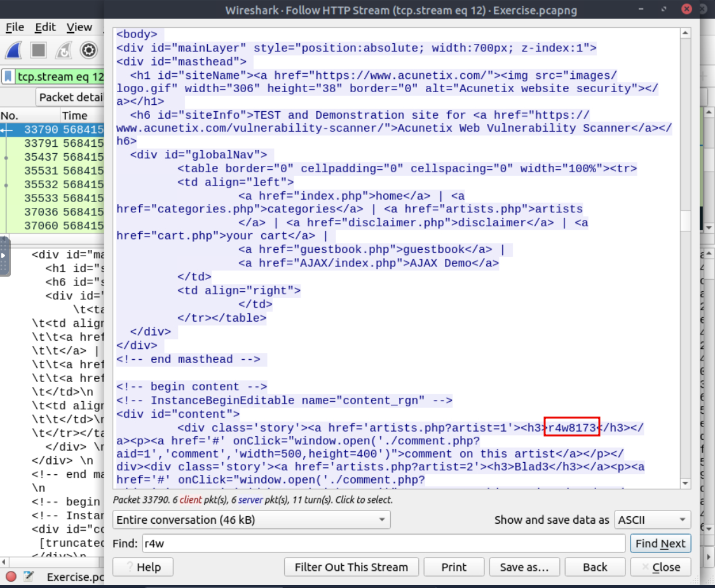The width and height of the screenshot is (715, 588).
Task: Open the File menu
Action: [x=15, y=27]
